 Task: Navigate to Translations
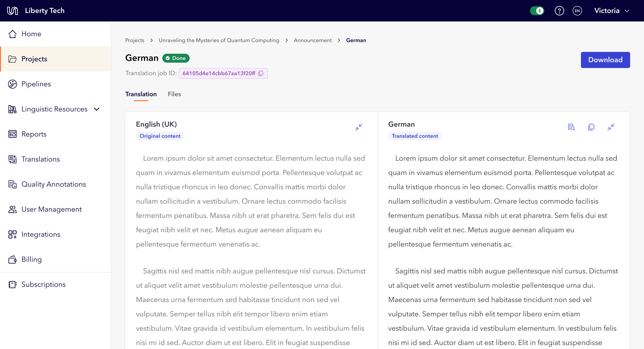(55, 159)
